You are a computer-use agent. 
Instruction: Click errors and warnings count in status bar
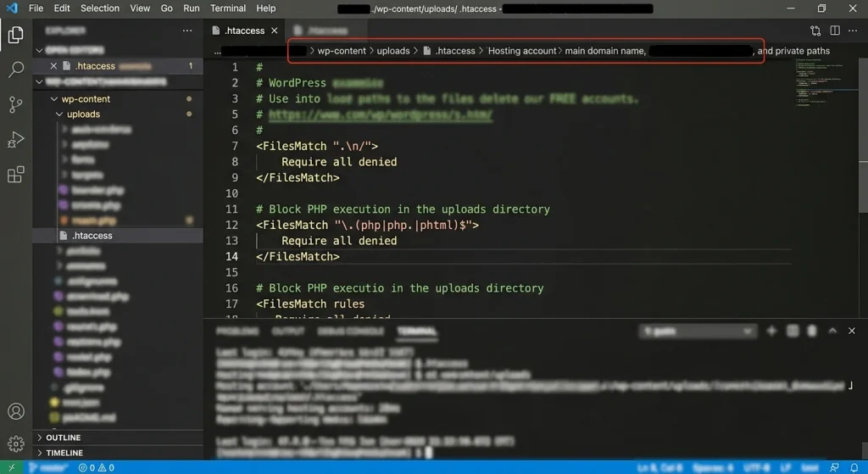pyautogui.click(x=97, y=467)
